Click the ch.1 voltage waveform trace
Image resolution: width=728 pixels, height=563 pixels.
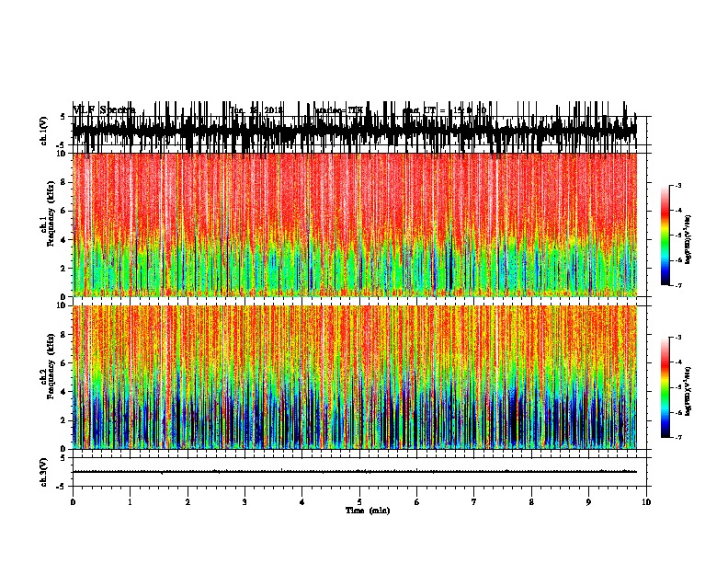[355, 131]
